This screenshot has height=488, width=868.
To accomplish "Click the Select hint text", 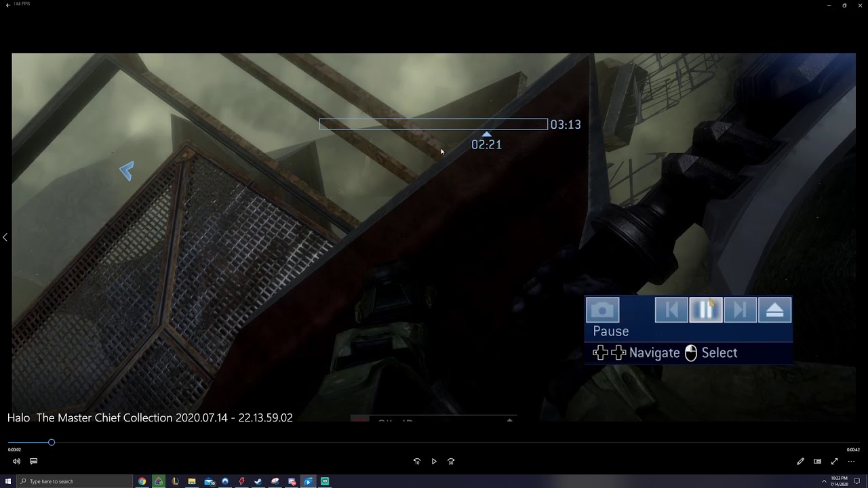I will pyautogui.click(x=719, y=353).
